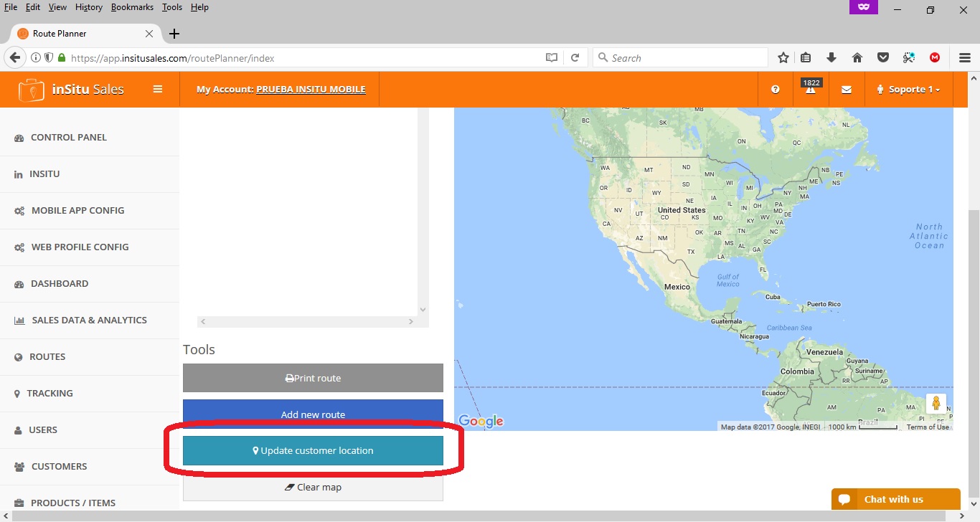Viewport: 980px width, 522px height.
Task: Expand the Soporte 1 user dropdown
Action: (908, 90)
